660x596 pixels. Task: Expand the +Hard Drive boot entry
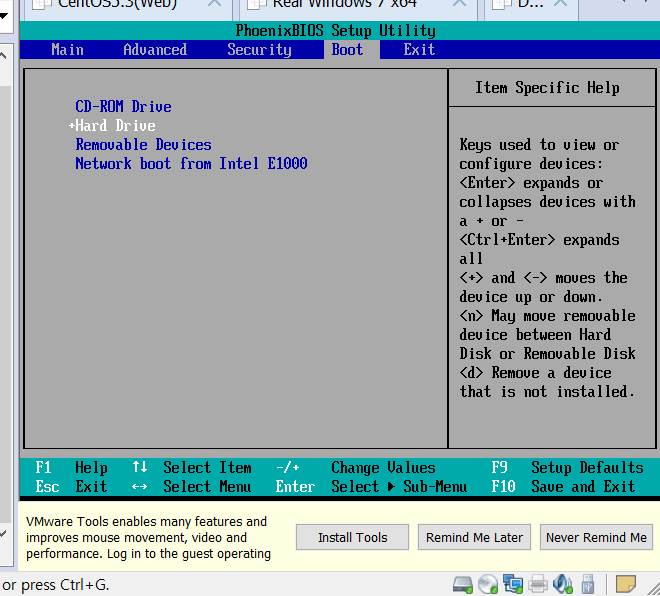point(112,126)
